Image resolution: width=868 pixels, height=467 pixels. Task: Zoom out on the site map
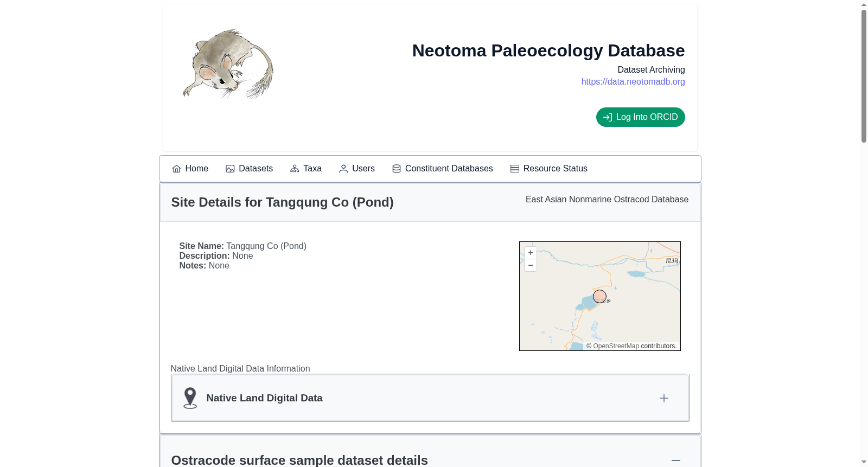[531, 265]
